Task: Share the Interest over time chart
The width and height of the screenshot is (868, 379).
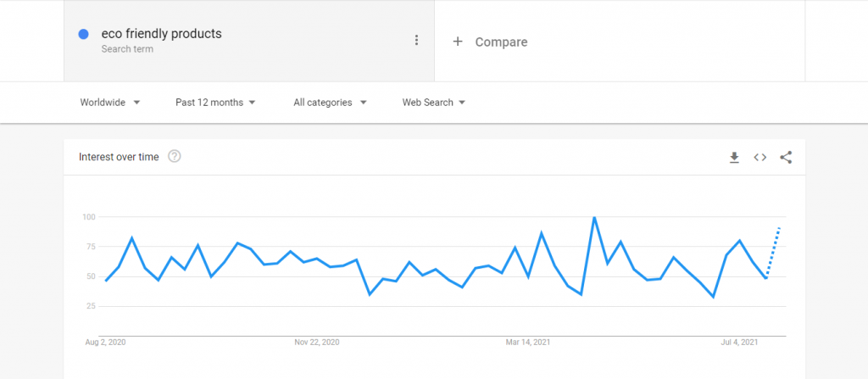Action: click(786, 158)
